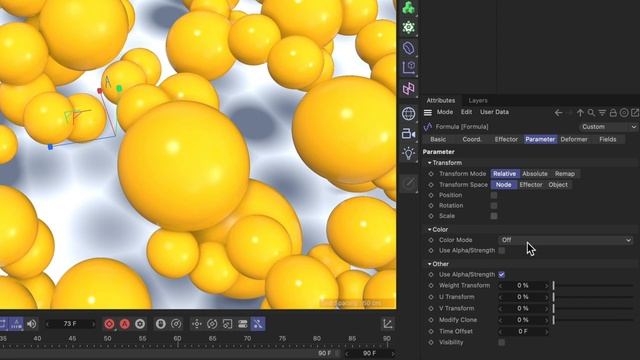Open Attribute Manager in a new window icon
Screen dimensions: 640x360
(635, 113)
